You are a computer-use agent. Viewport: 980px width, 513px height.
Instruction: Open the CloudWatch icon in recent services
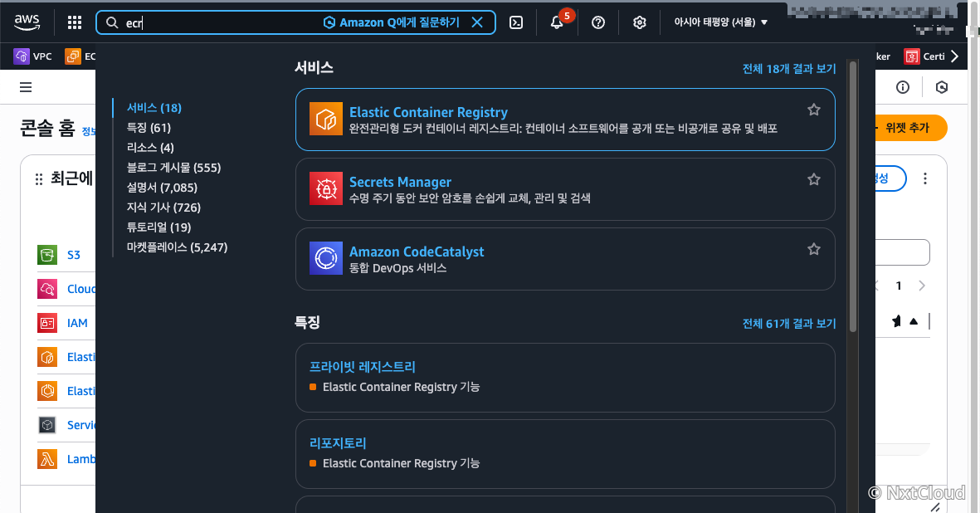pos(47,289)
